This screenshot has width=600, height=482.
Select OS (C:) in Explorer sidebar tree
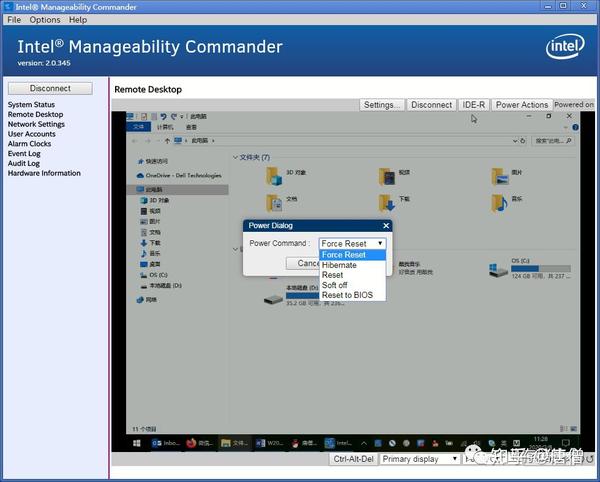(x=154, y=275)
